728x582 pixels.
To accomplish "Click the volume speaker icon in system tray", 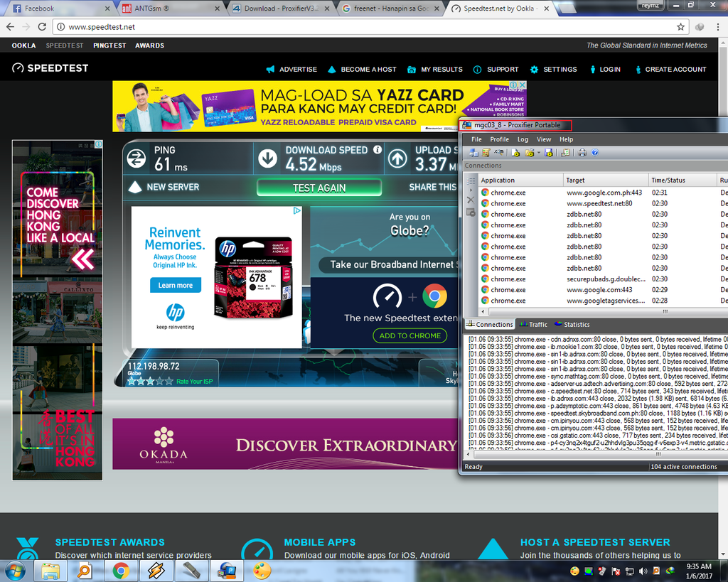I will [643, 571].
